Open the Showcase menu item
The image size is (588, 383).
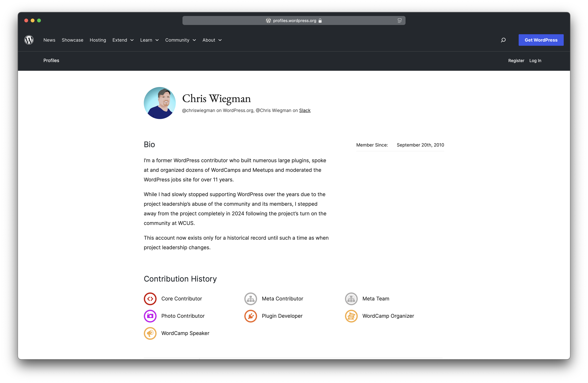point(72,40)
